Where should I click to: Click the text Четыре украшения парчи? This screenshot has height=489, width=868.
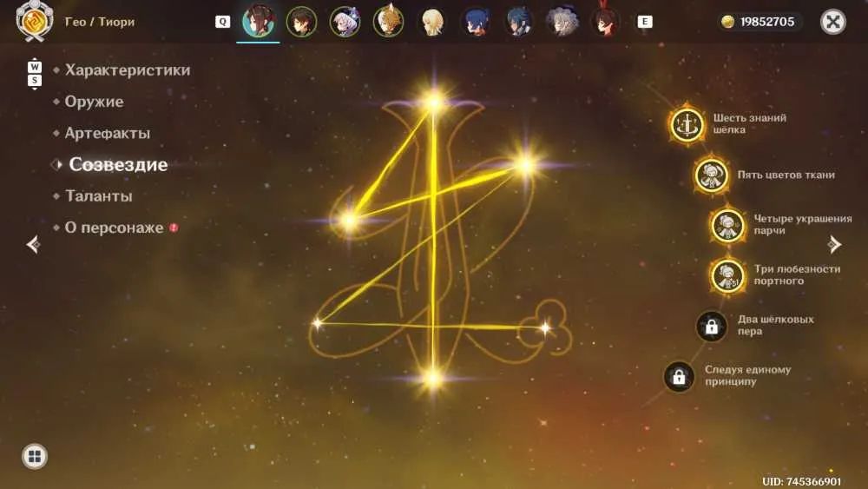pos(803,224)
